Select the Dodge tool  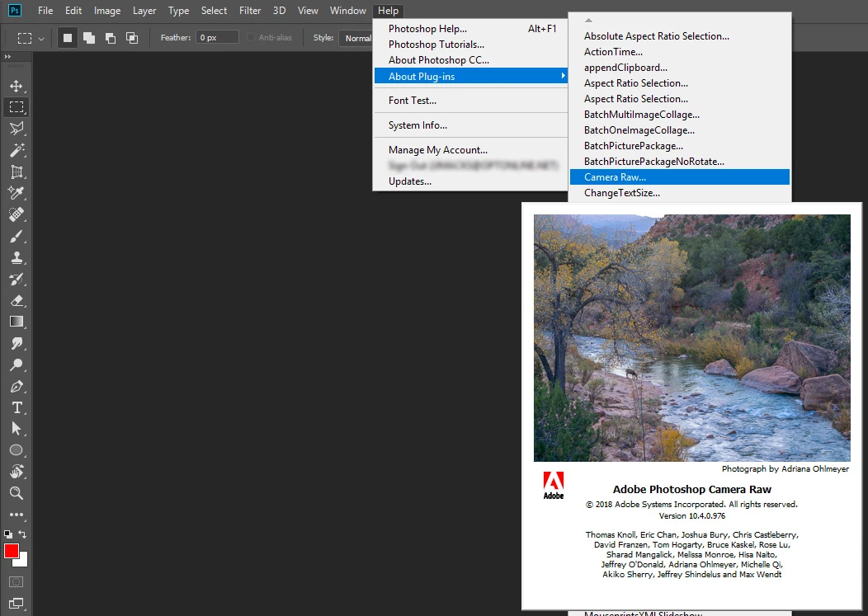click(16, 364)
